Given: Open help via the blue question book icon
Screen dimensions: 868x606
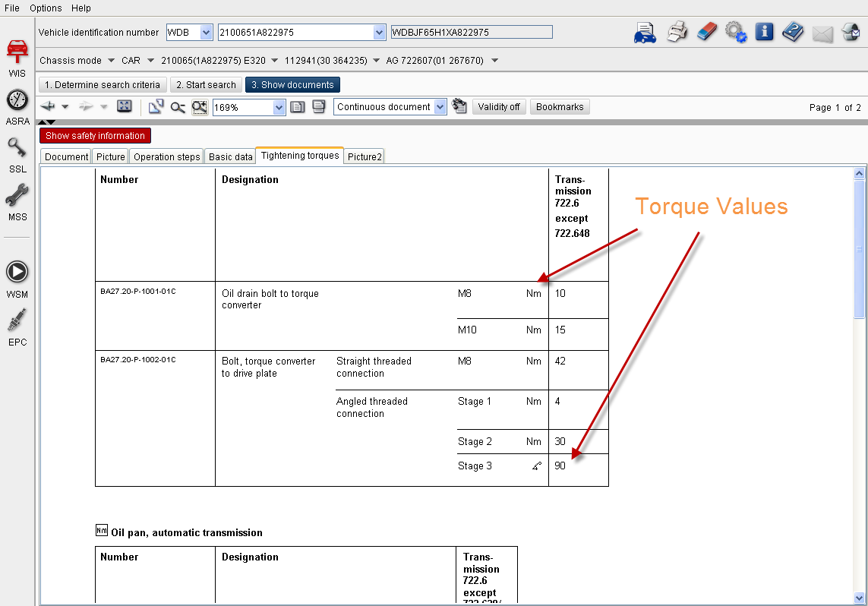Looking at the screenshot, I should [793, 32].
